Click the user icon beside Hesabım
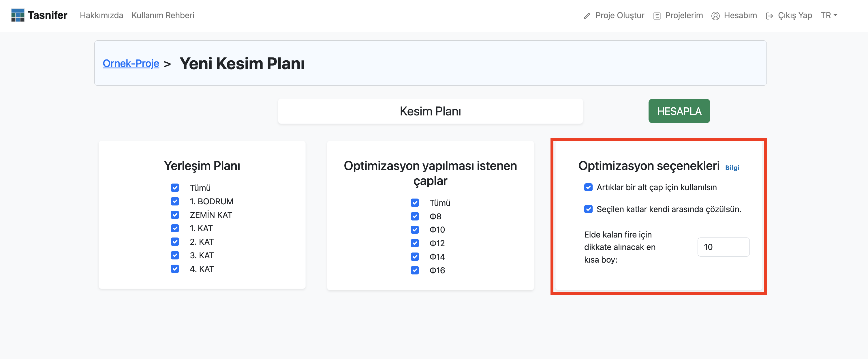The width and height of the screenshot is (868, 359). tap(715, 16)
